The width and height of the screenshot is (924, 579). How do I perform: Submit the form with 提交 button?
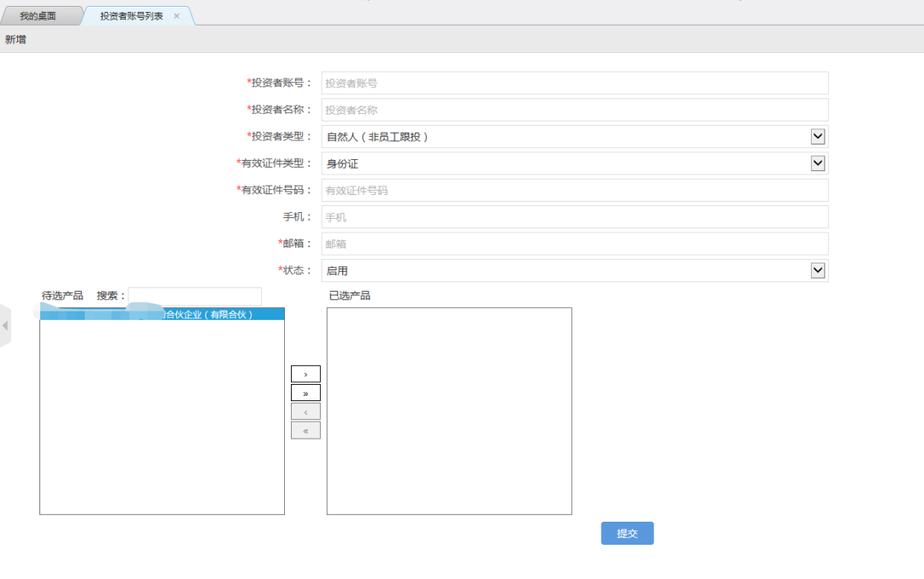[x=627, y=533]
